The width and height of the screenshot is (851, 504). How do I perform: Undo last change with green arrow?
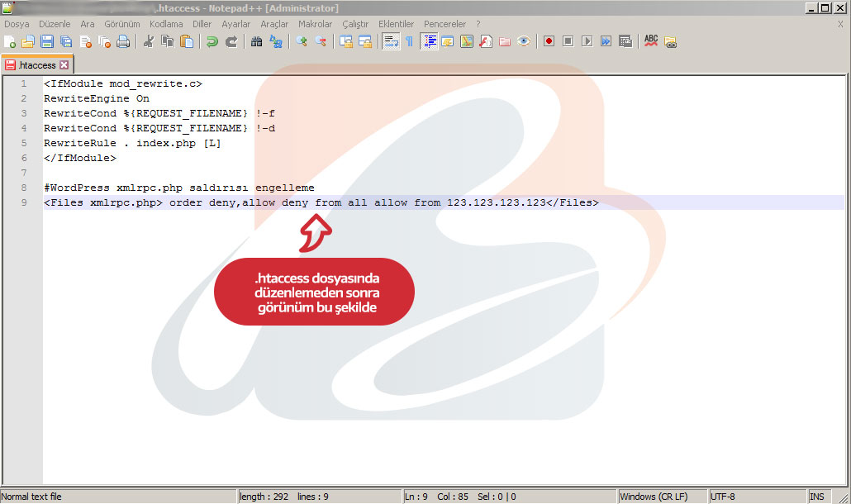coord(212,42)
